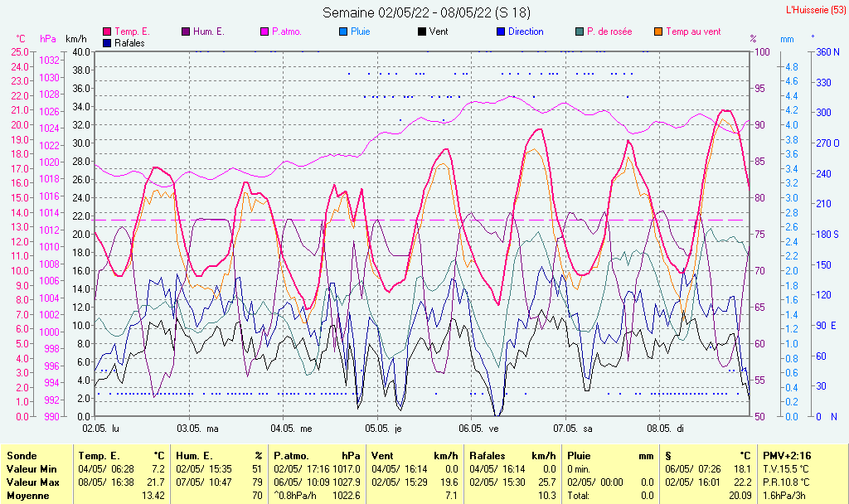Click the gust maximum time '02/05/ 15:30'
The width and height of the screenshot is (849, 504).
pyautogui.click(x=497, y=482)
